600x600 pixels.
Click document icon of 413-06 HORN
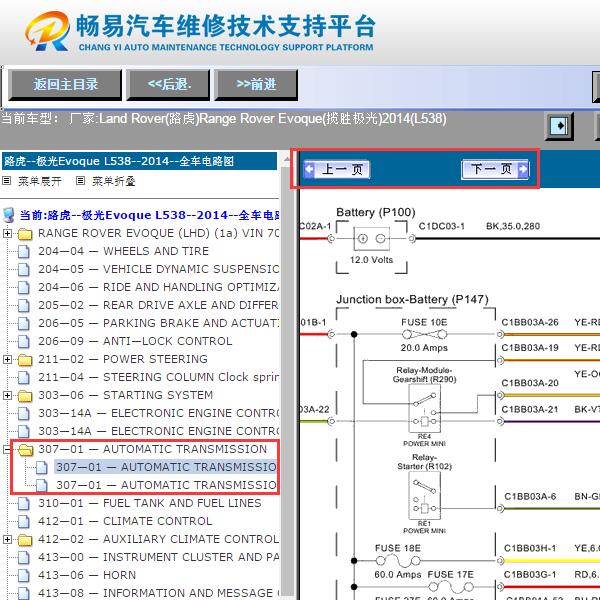[x=24, y=575]
